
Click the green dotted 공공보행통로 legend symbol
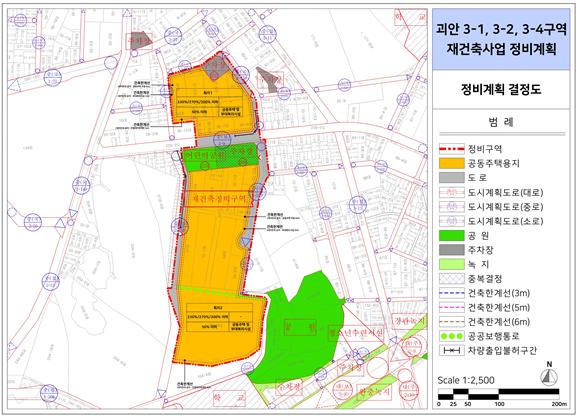(x=452, y=336)
